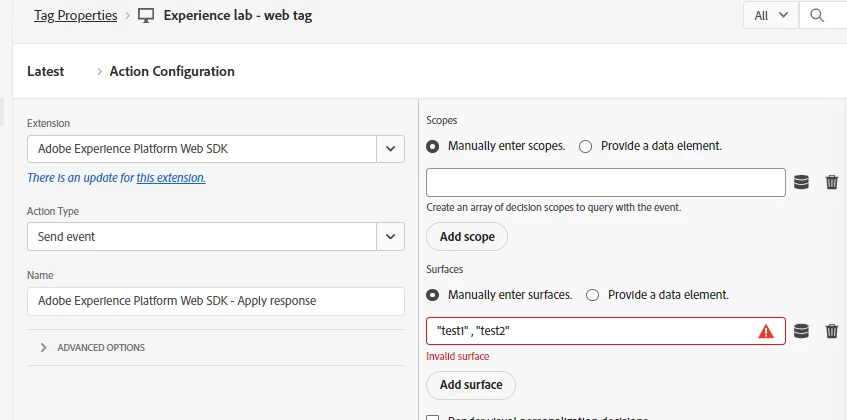Click the Add surface button
This screenshot has width=847, height=420.
click(471, 385)
